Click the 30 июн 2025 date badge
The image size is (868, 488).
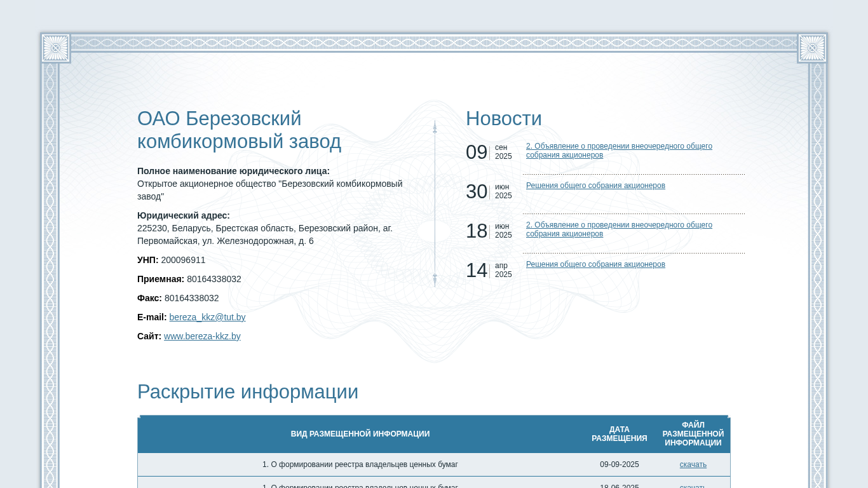click(489, 191)
